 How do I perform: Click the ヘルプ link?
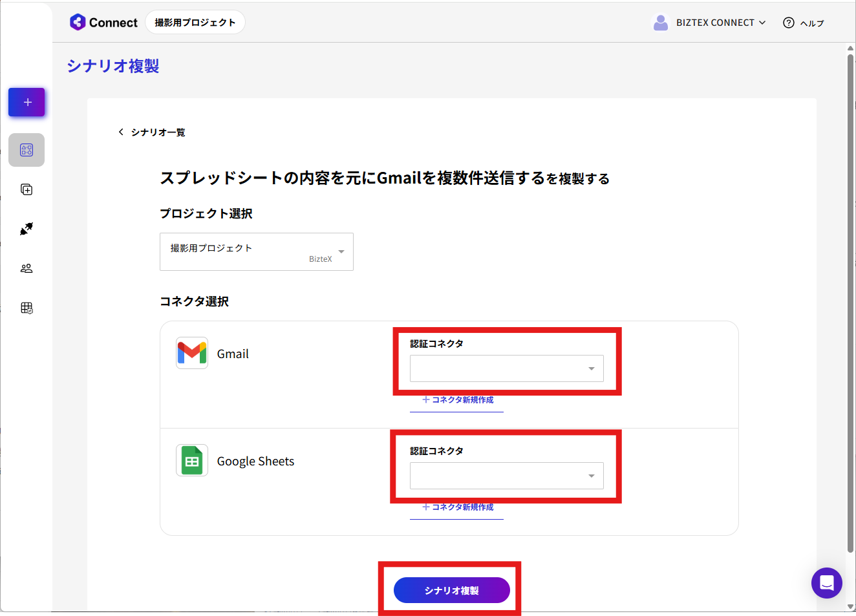[x=812, y=23]
